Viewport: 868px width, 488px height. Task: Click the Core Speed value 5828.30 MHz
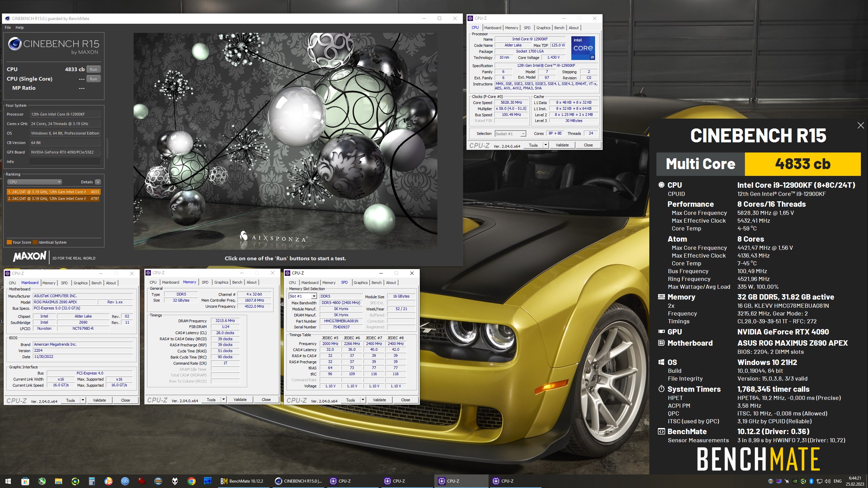[x=511, y=103]
